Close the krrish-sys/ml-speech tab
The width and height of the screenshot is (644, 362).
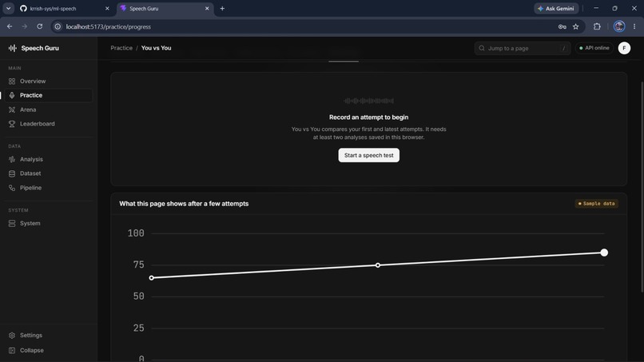(107, 8)
